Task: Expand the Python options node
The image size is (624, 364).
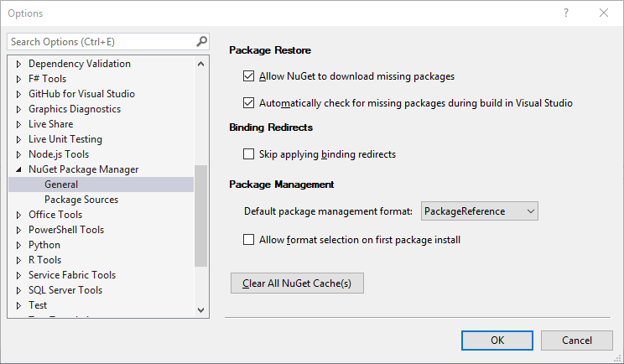Action: [18, 245]
